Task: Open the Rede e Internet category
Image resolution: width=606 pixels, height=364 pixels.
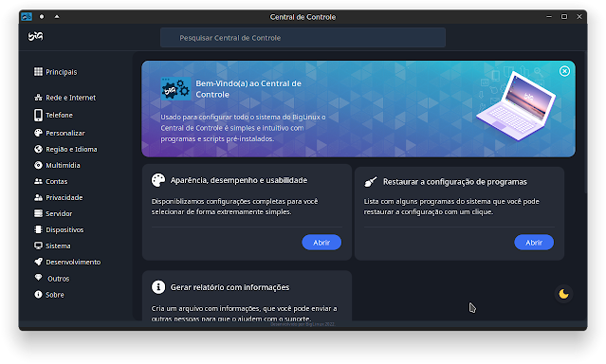Action: click(x=71, y=98)
